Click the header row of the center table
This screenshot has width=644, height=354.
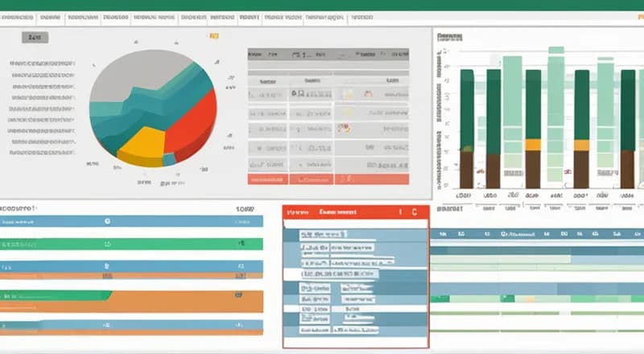(x=327, y=54)
